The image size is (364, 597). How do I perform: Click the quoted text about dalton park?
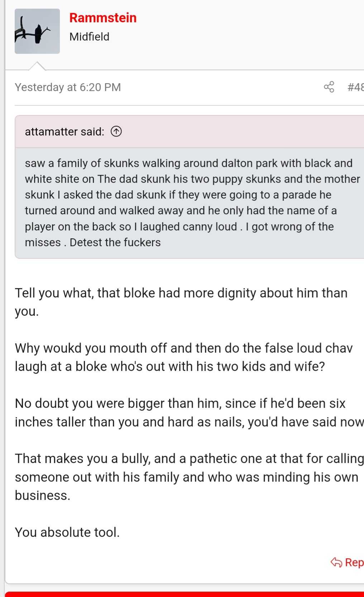pos(192,203)
